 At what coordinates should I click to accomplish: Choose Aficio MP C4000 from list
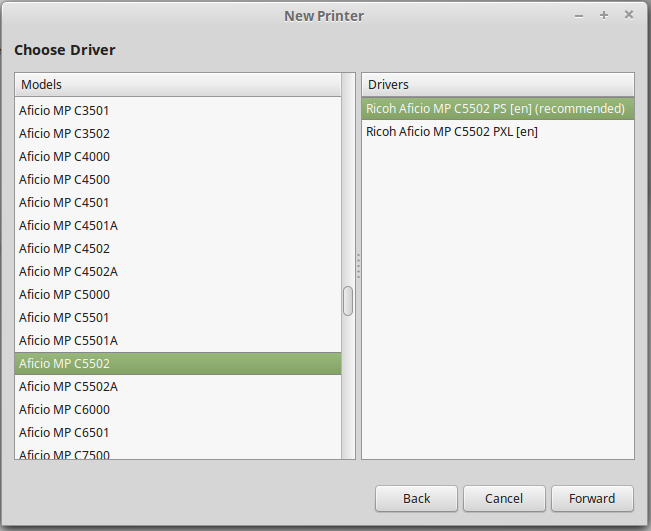178,157
